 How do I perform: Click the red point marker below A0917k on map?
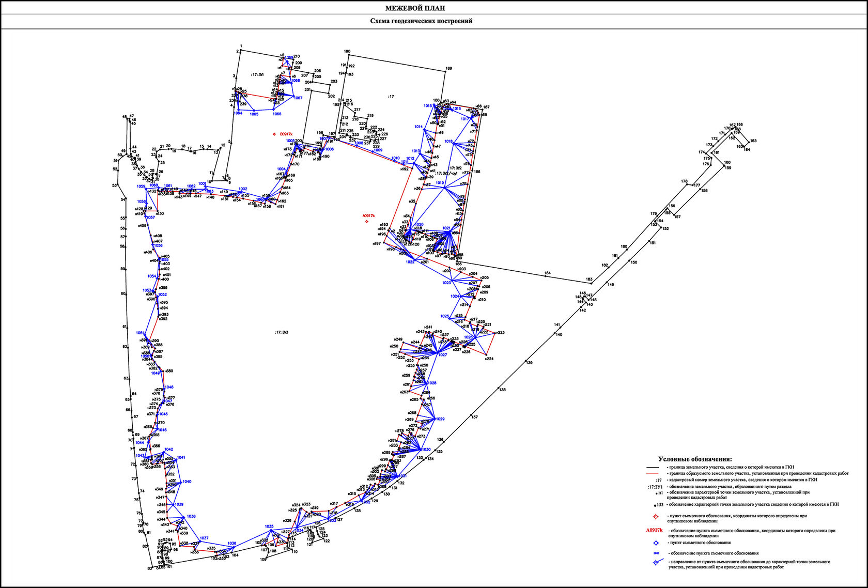(x=367, y=222)
